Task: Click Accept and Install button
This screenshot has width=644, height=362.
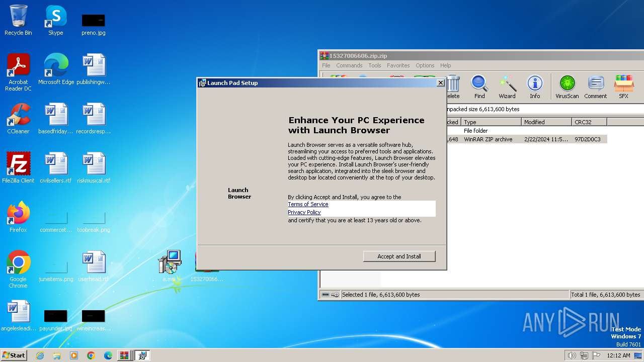Action: tap(399, 256)
